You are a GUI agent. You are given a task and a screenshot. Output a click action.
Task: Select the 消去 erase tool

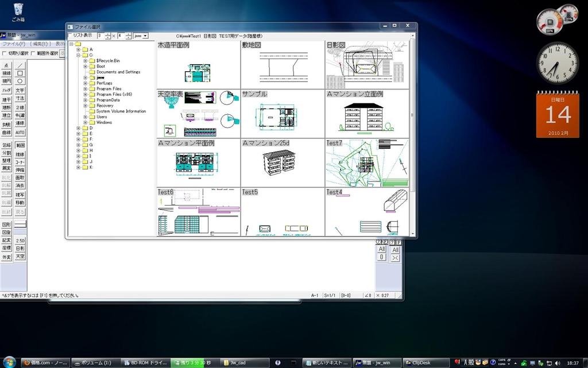coord(20,185)
